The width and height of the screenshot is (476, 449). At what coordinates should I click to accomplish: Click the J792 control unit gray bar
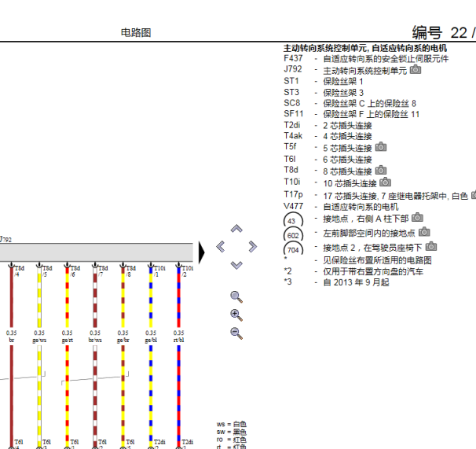(x=97, y=252)
